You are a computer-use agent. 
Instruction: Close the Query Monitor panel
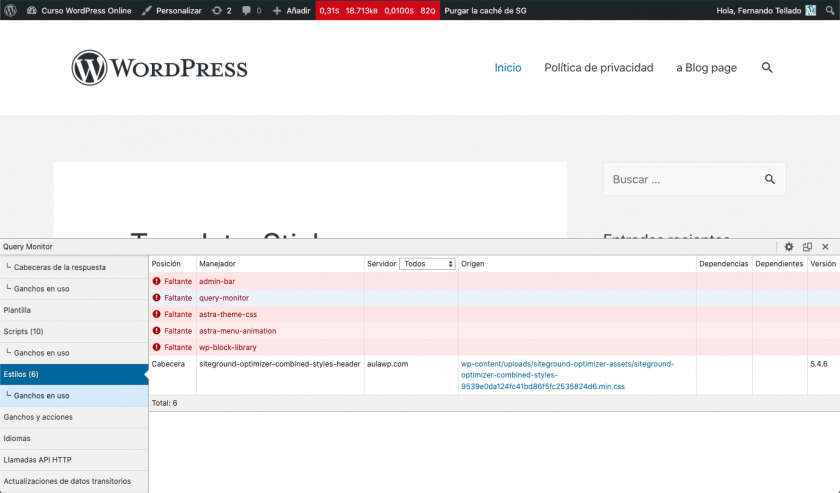tap(825, 246)
